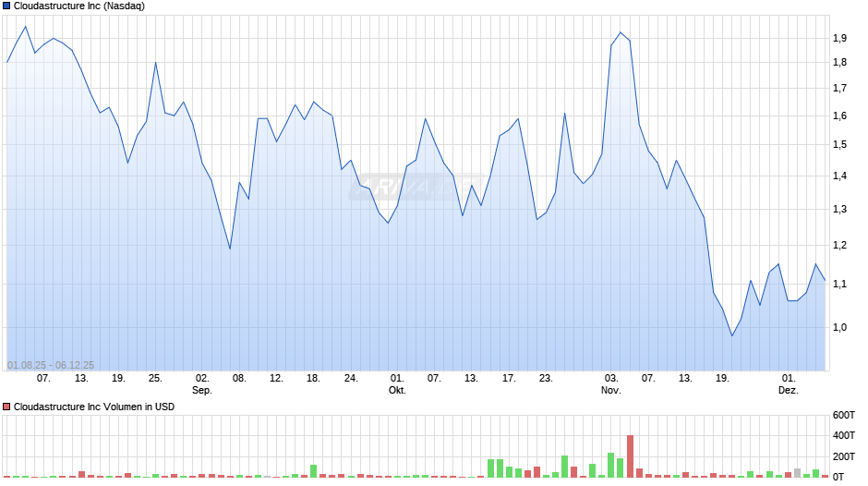Click the 1,5 price axis label

click(839, 145)
